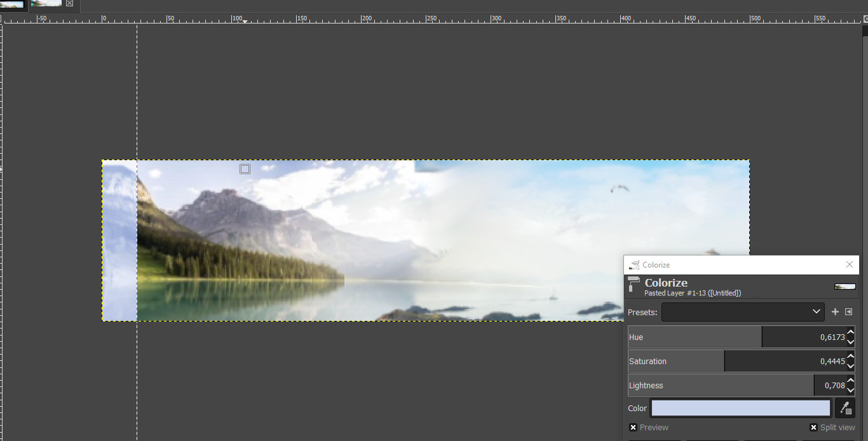The width and height of the screenshot is (868, 441).
Task: Turn off the Split view checkbox
Action: click(x=813, y=428)
